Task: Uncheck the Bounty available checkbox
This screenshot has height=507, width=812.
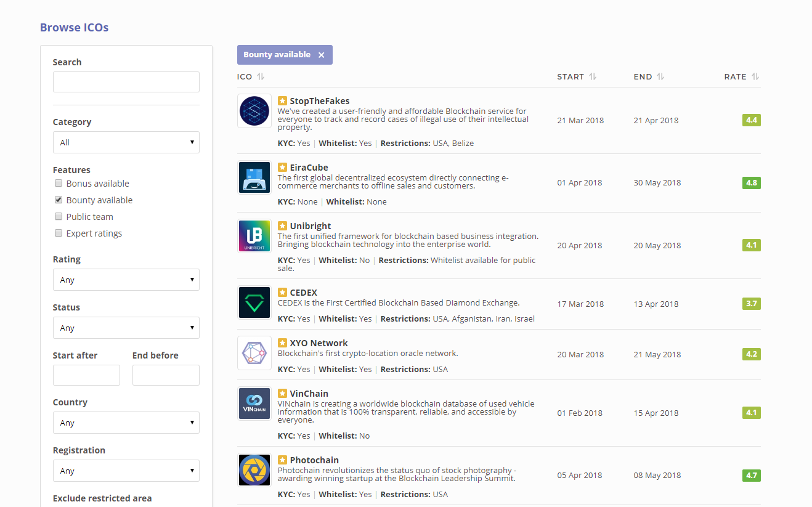Action: [x=59, y=200]
